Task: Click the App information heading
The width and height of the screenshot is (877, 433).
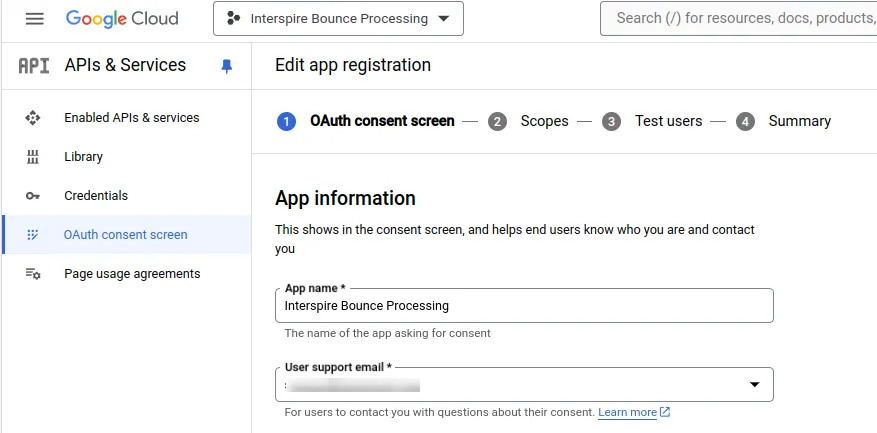Action: click(x=345, y=198)
